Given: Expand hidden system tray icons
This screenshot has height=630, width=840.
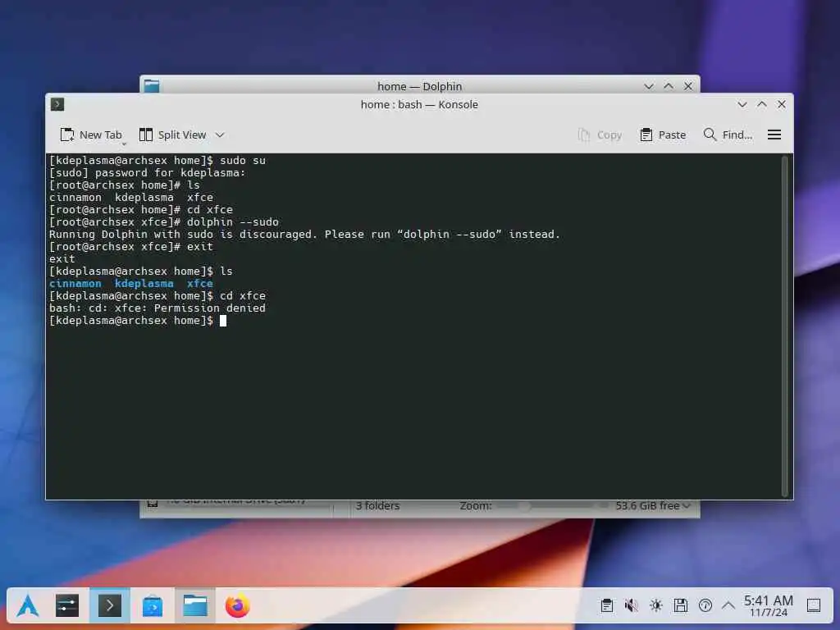Looking at the screenshot, I should (x=728, y=606).
